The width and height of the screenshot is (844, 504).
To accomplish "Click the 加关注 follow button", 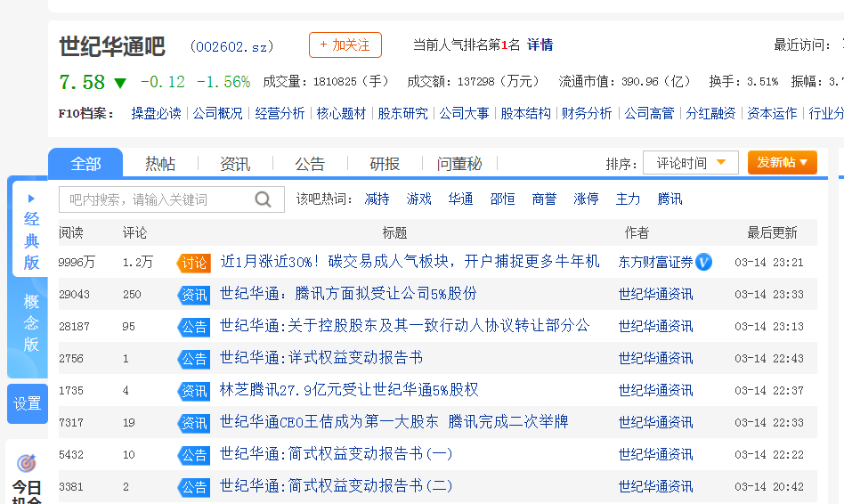I will pos(345,45).
